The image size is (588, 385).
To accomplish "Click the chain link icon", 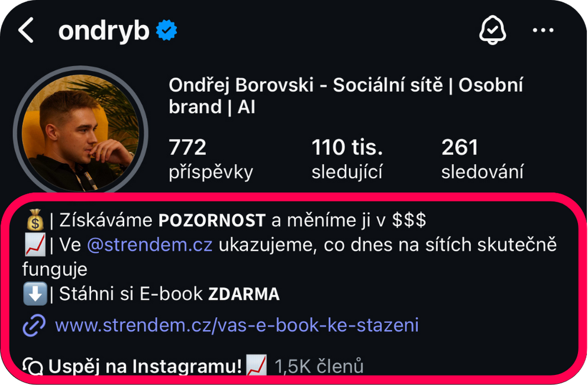I will [34, 325].
